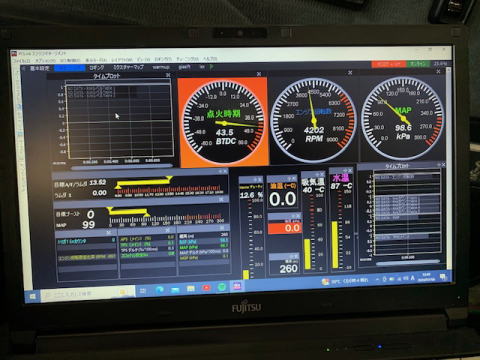Show hidden system tray icons chevron

pos(377,279)
